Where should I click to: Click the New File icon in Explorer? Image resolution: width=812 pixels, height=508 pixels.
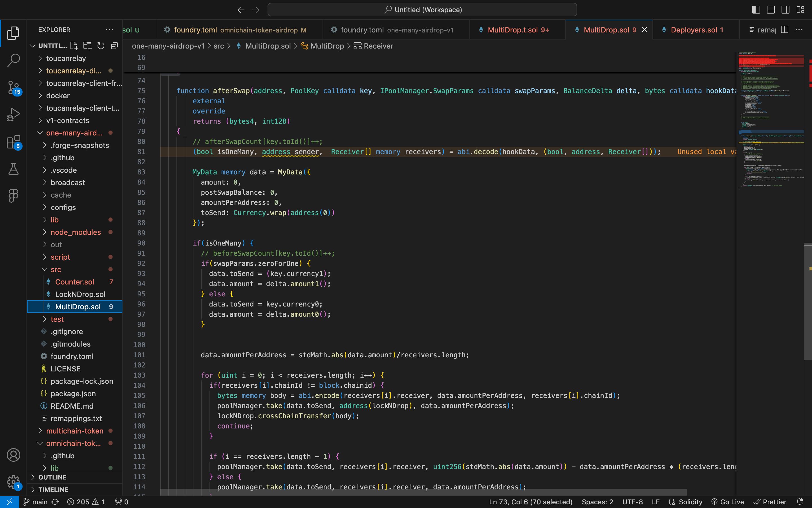74,46
